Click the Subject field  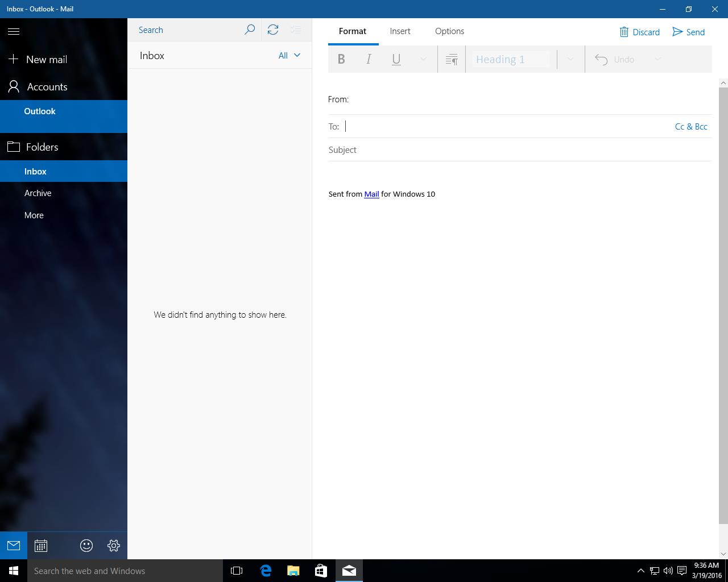click(520, 150)
